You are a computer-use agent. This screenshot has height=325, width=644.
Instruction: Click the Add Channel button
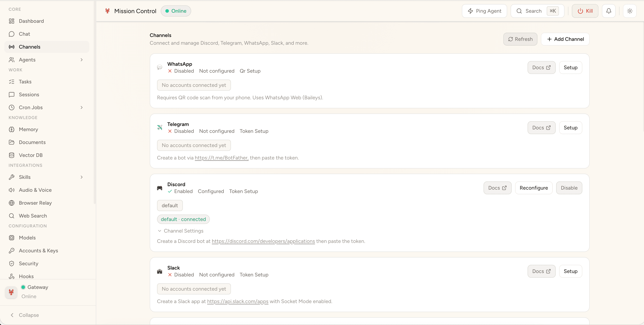pyautogui.click(x=565, y=39)
